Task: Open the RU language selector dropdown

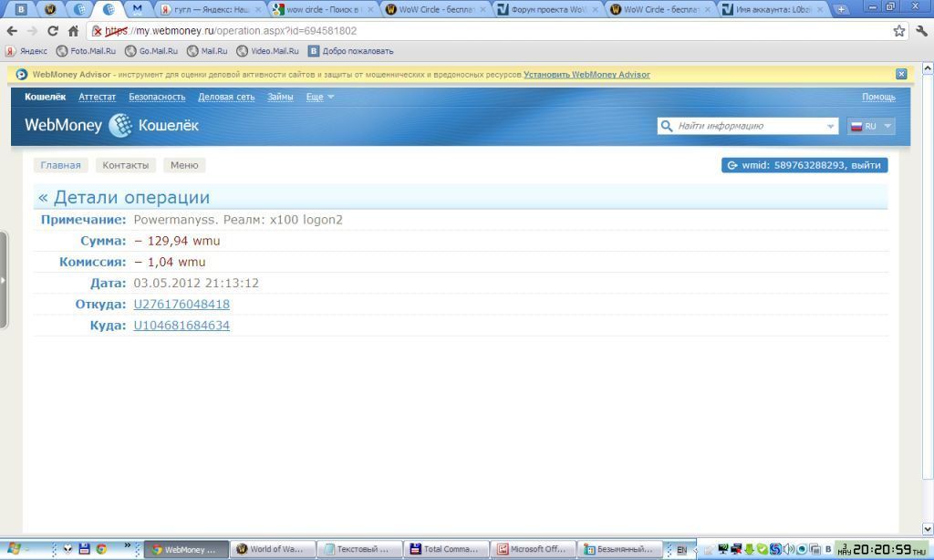Action: pos(871,126)
